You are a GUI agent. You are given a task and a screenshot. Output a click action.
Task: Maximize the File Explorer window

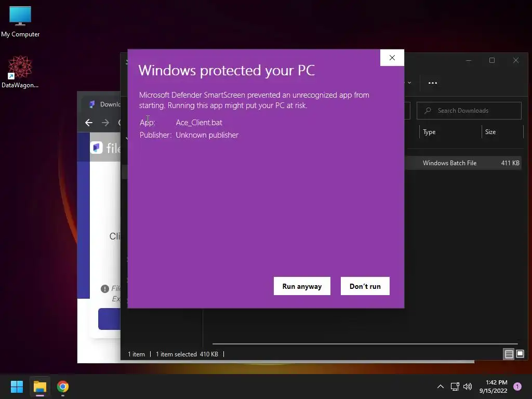[x=492, y=60]
